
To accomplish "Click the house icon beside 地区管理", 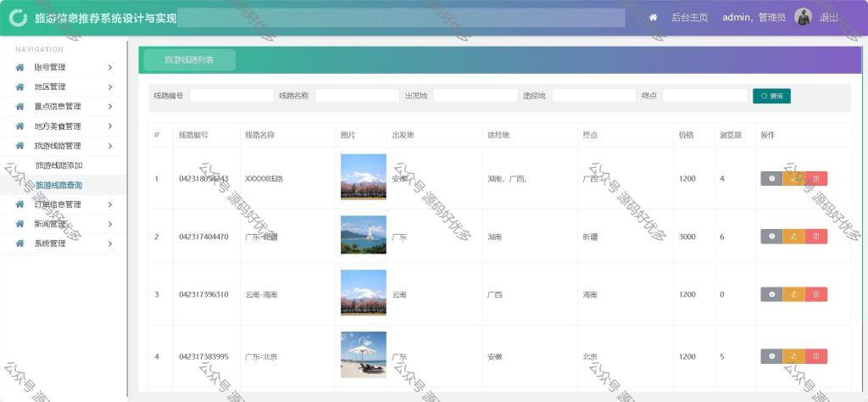I will (20, 87).
